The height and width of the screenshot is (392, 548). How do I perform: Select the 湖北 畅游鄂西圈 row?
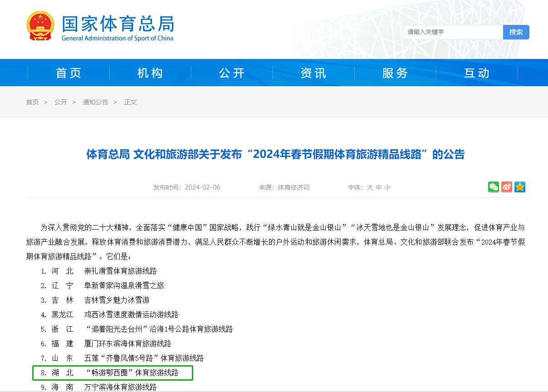[113, 373]
